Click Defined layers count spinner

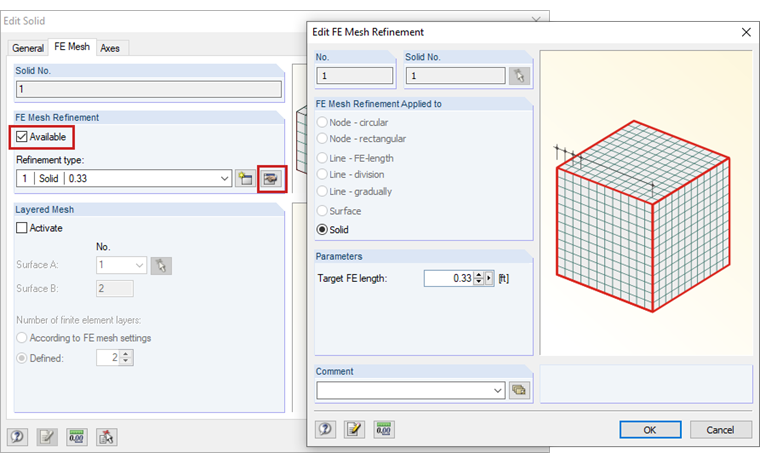126,358
